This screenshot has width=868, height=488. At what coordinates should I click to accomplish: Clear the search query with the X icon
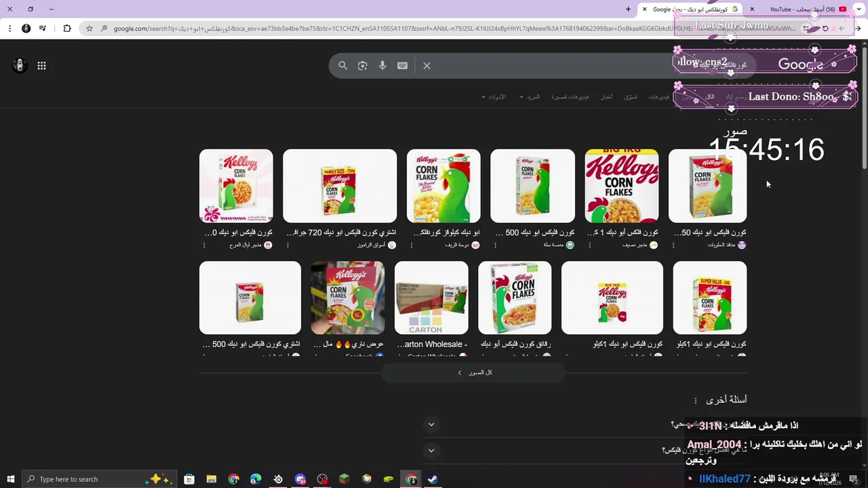[427, 66]
